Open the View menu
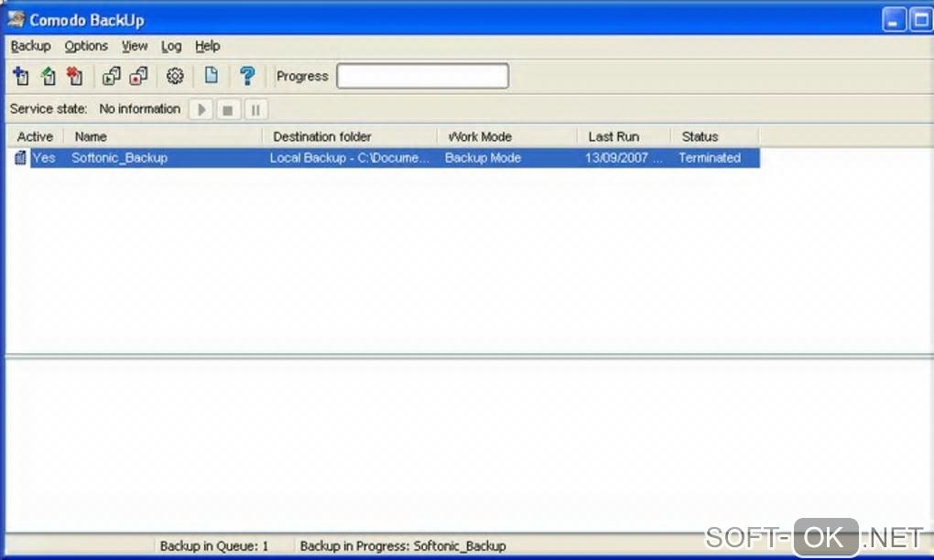This screenshot has height=560, width=934. (135, 46)
